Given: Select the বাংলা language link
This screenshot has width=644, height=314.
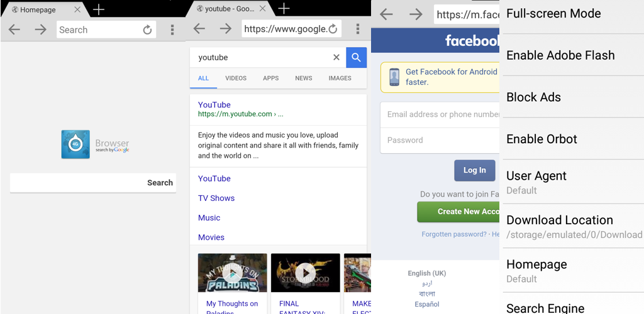Looking at the screenshot, I should pos(427,293).
